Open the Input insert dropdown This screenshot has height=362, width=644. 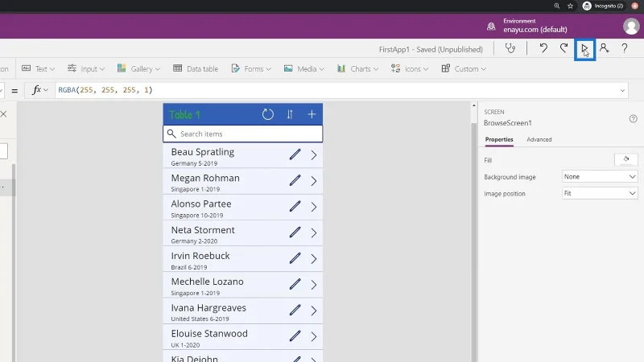click(x=86, y=68)
